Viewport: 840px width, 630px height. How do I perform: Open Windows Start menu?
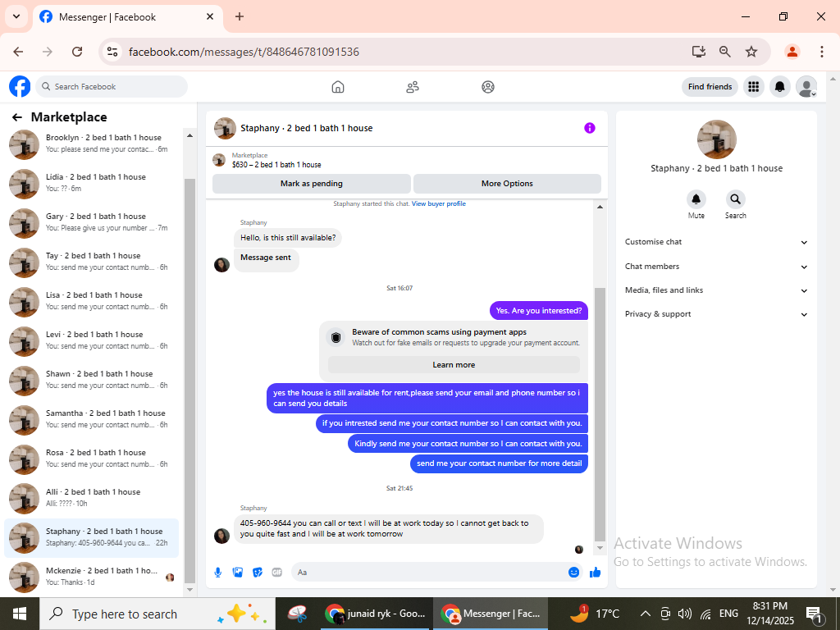[x=20, y=614]
